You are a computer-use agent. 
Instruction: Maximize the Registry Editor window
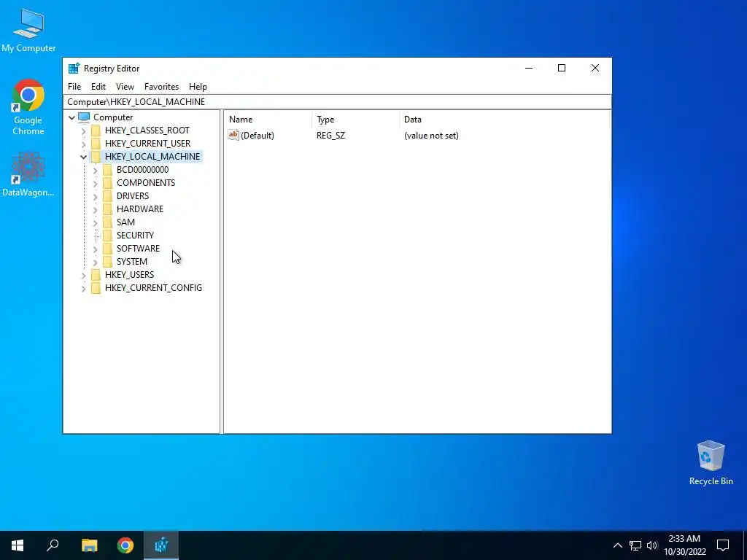tap(562, 68)
